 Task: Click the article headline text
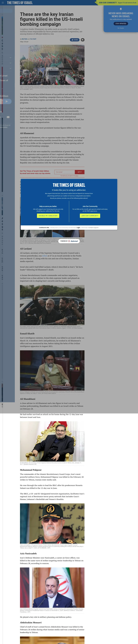51,19
